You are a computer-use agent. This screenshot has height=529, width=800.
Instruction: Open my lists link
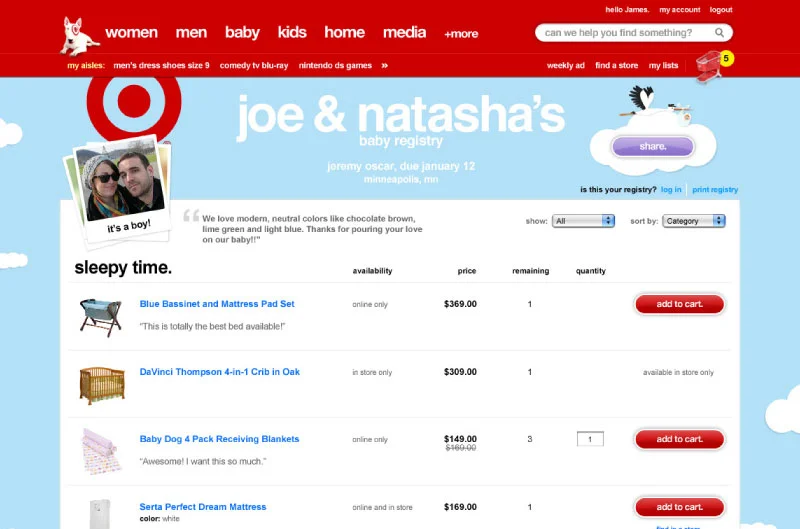(663, 65)
